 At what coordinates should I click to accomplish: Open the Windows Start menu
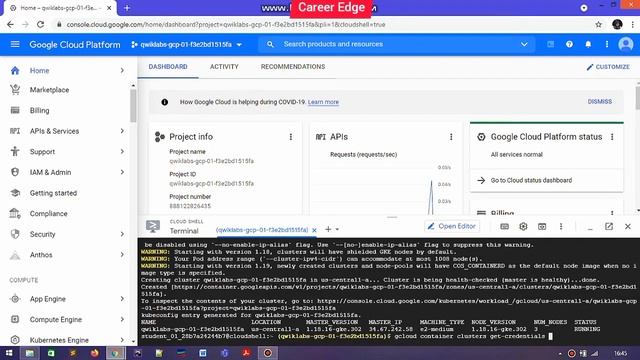[x=9, y=353]
